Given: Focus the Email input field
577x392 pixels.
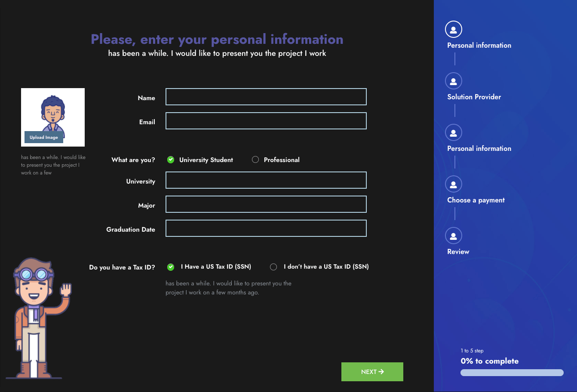Looking at the screenshot, I should (x=266, y=121).
